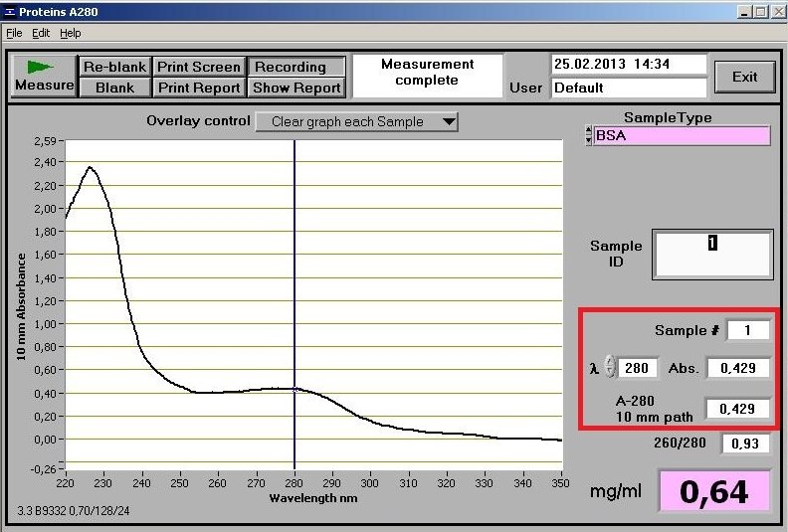Exit the Proteins A280 module
Viewport: 788px width, 532px height.
(x=744, y=77)
